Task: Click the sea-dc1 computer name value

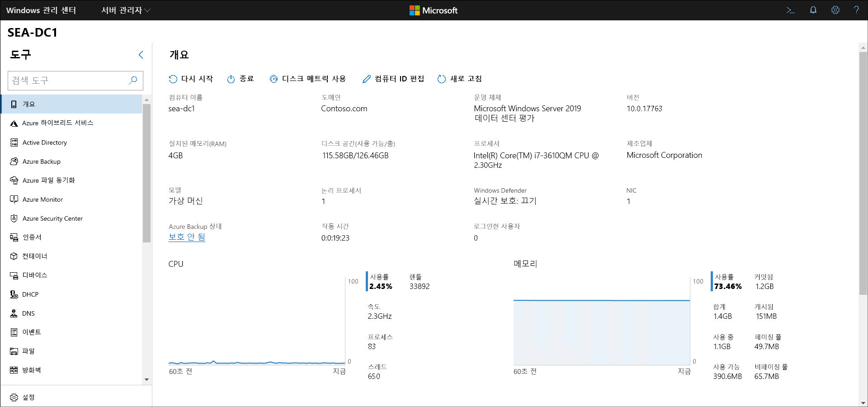Action: tap(181, 109)
